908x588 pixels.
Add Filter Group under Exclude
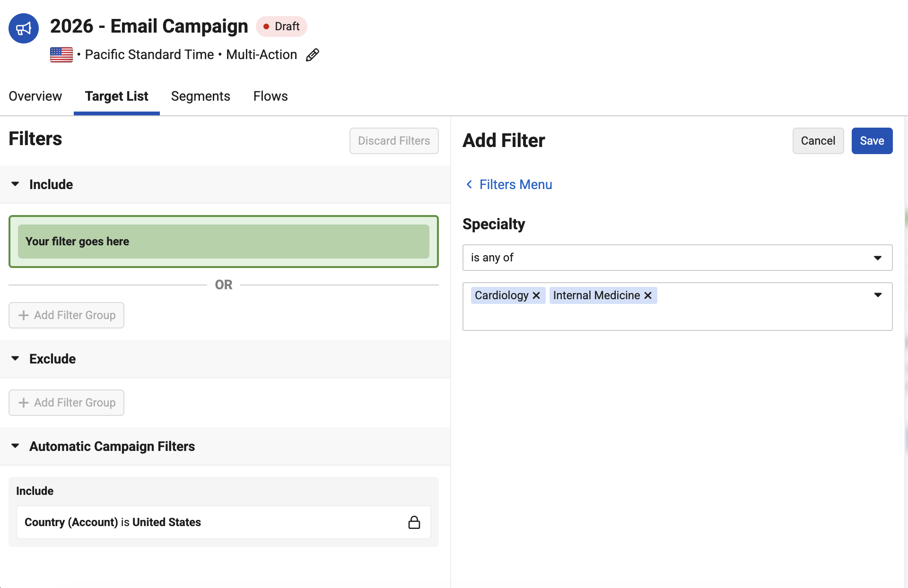pyautogui.click(x=66, y=403)
